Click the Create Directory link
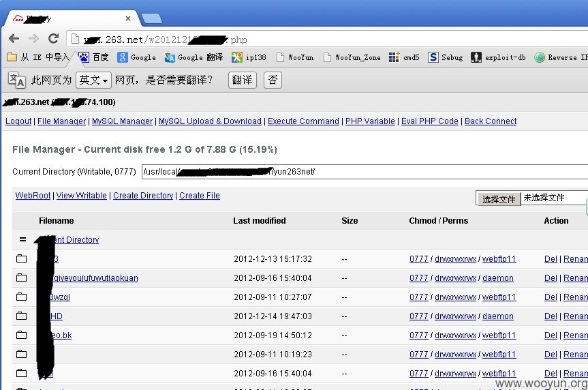 pos(143,196)
